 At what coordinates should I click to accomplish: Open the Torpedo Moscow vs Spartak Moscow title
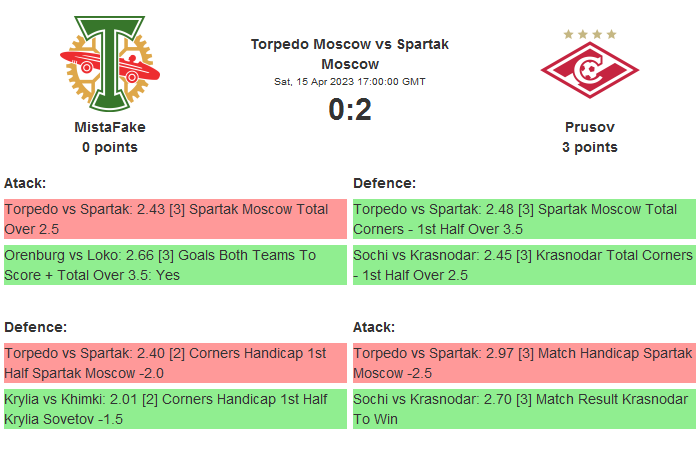[350, 54]
